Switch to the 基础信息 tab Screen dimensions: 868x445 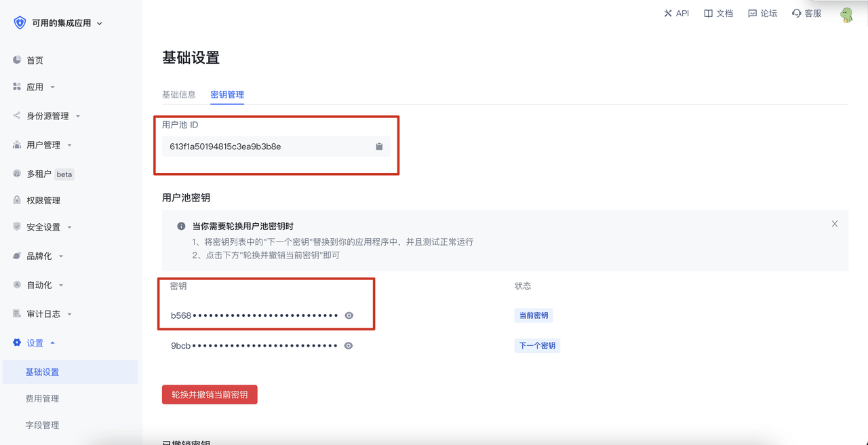click(x=178, y=94)
